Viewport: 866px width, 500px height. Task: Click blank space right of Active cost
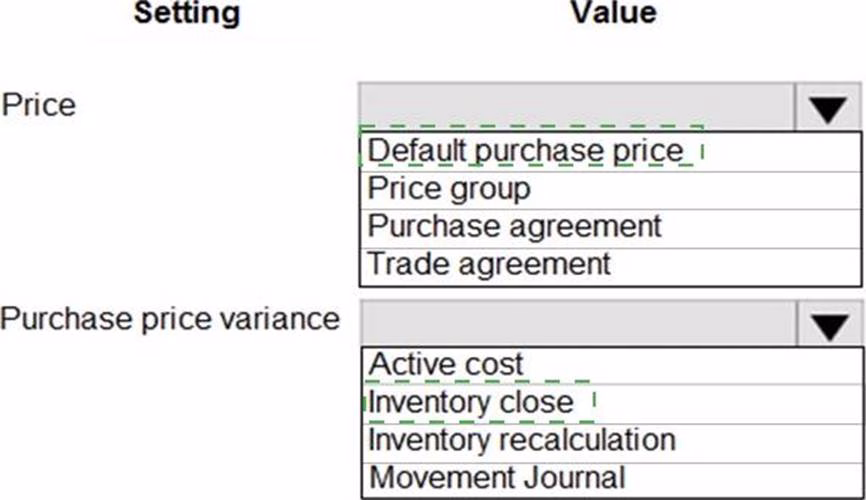pyautogui.click(x=700, y=365)
